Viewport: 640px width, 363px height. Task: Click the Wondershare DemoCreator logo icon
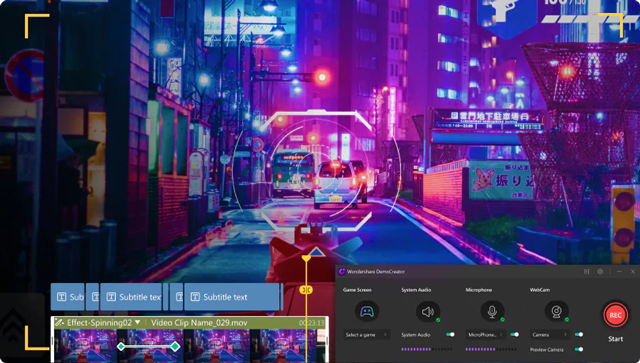pos(342,272)
